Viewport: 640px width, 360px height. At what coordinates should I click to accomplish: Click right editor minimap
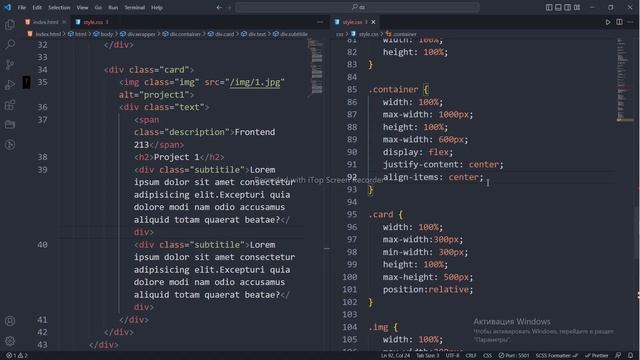[624, 80]
